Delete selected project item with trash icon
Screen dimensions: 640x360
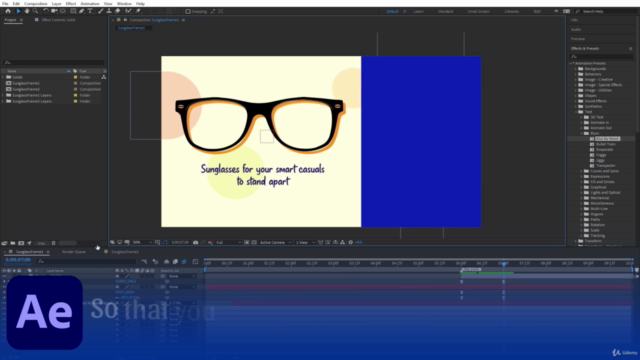point(53,243)
